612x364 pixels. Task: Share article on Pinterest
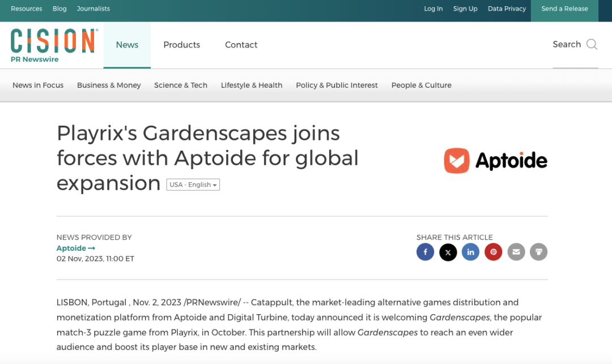pos(494,252)
